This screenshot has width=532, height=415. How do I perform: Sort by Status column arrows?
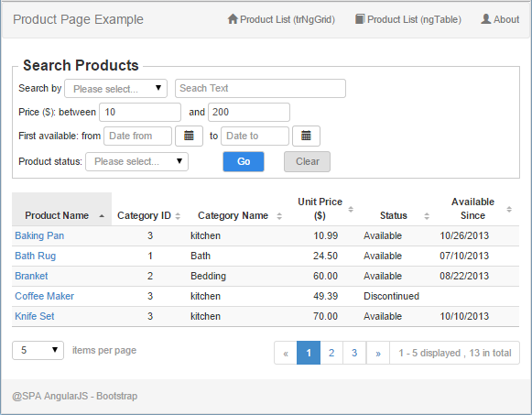point(427,216)
